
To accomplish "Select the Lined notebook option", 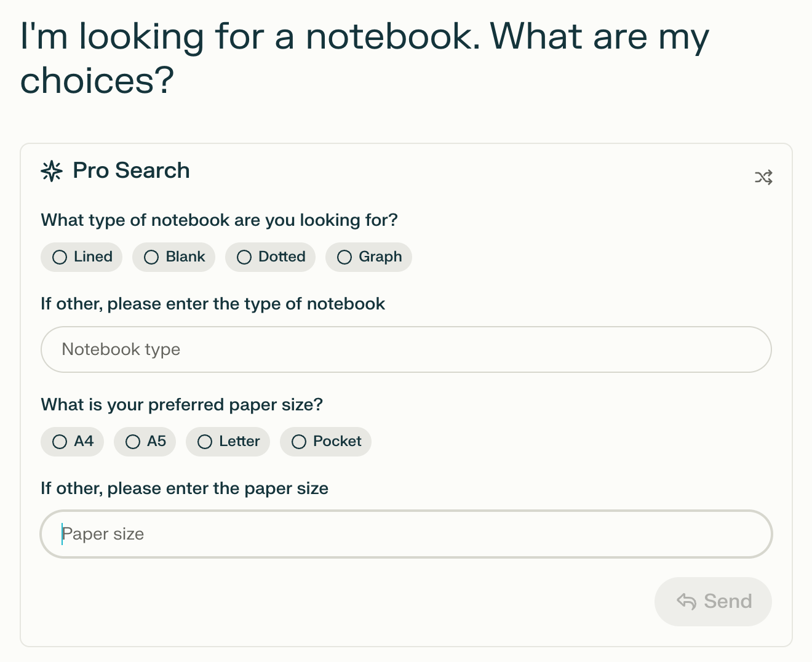I will (81, 257).
